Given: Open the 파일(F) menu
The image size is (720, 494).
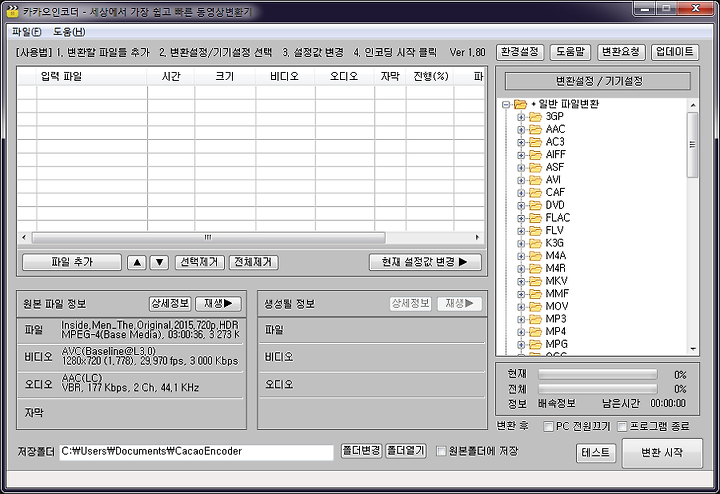Looking at the screenshot, I should coord(27,32).
